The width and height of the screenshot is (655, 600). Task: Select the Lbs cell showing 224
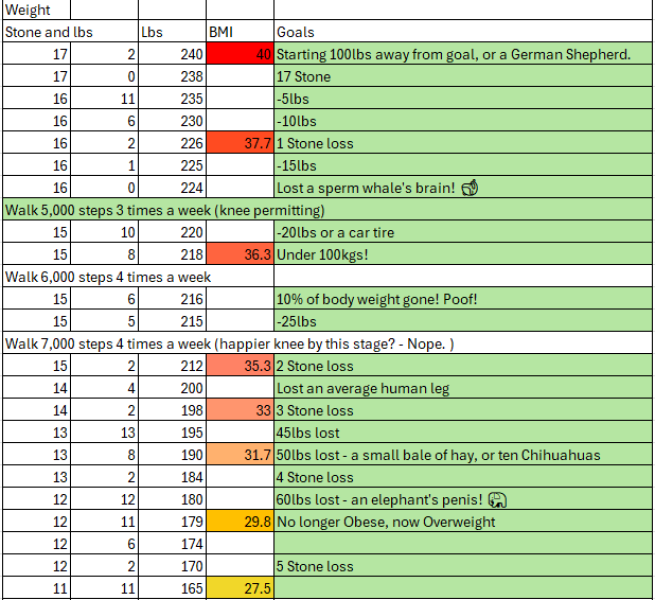172,188
